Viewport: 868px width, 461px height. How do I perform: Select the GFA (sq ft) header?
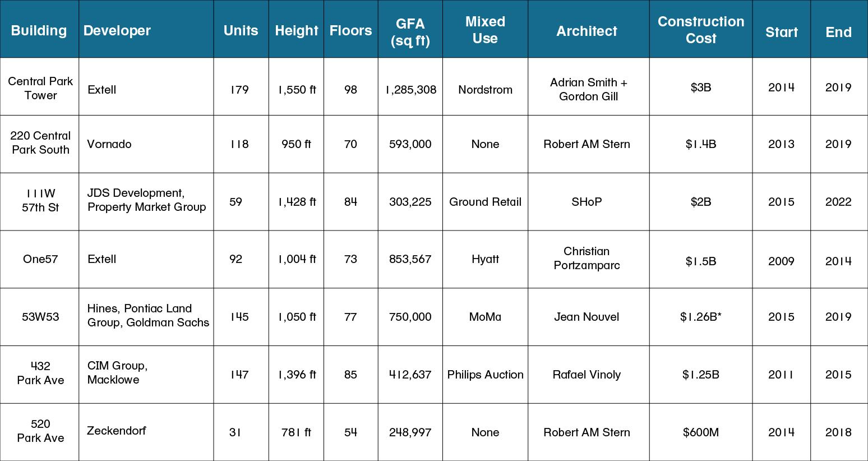click(x=410, y=30)
